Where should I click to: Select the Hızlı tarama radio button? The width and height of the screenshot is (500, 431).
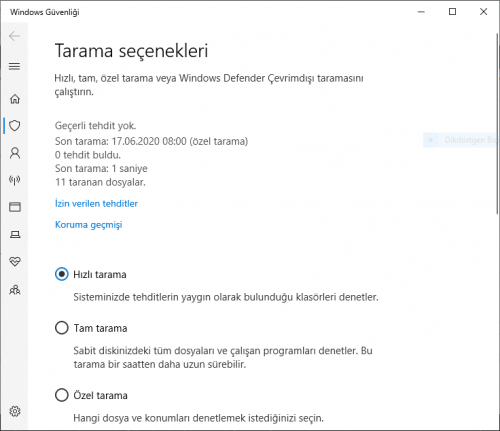pos(62,274)
